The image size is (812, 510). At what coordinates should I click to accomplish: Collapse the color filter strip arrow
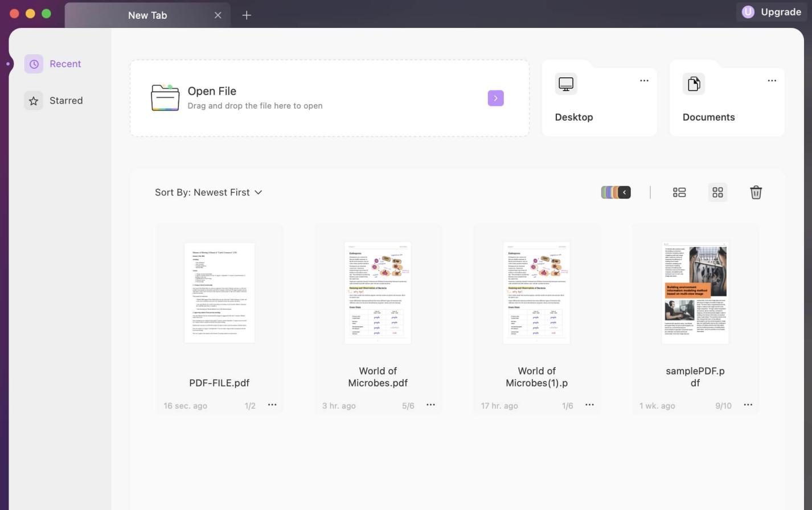(x=624, y=192)
